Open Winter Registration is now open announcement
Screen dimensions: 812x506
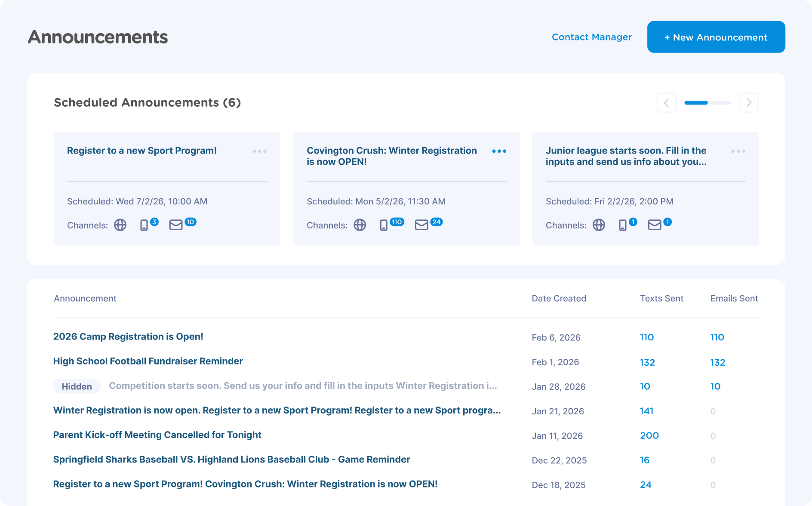pyautogui.click(x=277, y=410)
